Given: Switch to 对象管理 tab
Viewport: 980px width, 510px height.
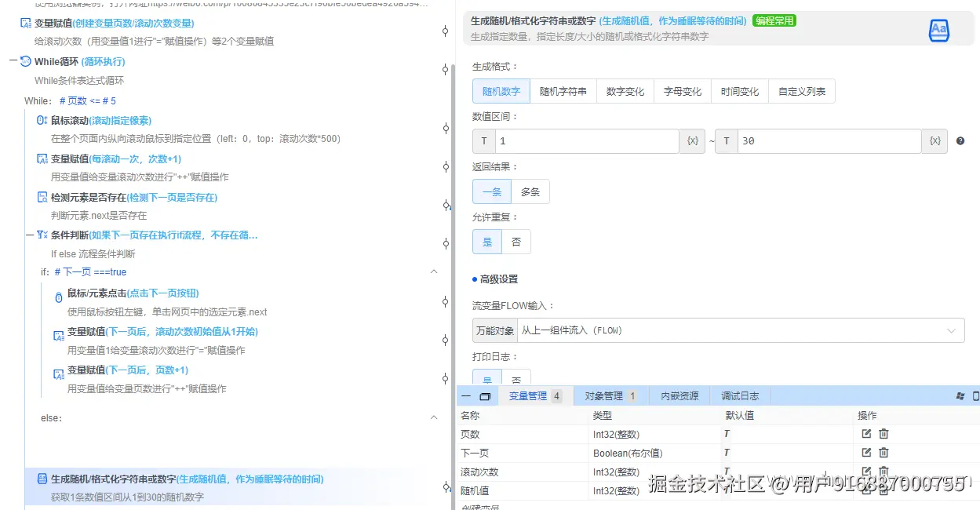Looking at the screenshot, I should tap(610, 396).
